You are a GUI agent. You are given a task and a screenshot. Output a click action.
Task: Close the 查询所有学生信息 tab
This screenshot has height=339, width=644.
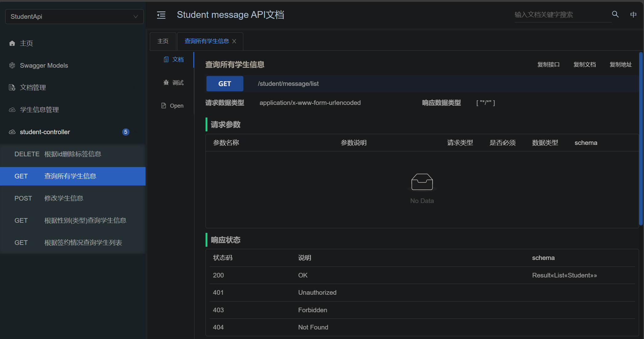point(234,41)
